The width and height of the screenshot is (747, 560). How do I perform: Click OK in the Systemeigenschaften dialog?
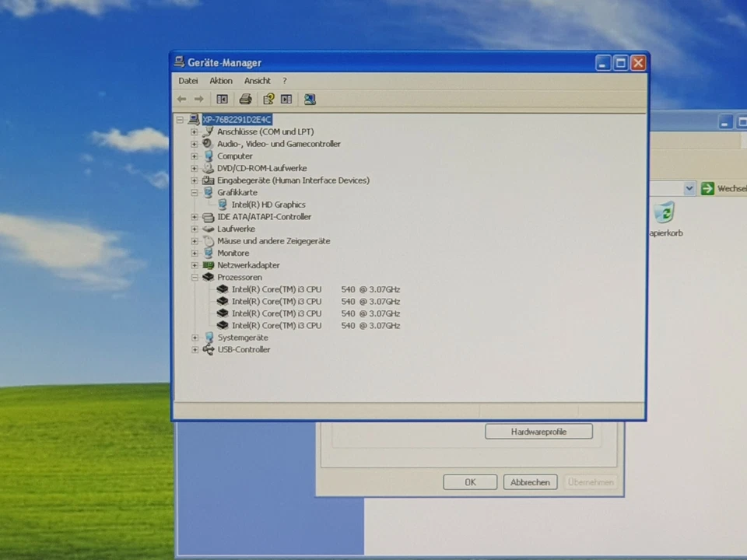pyautogui.click(x=470, y=482)
